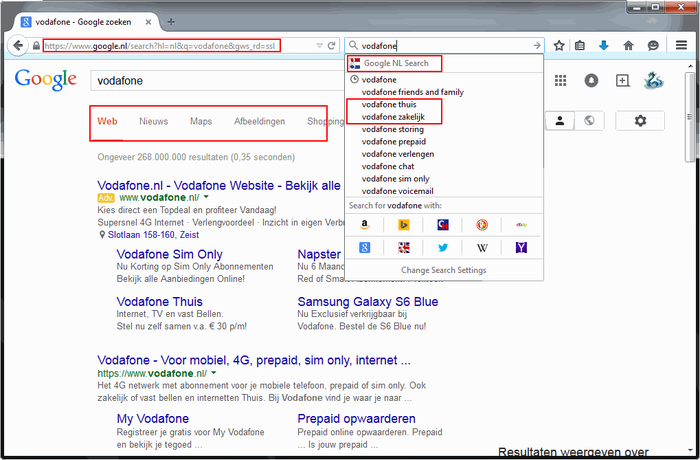This screenshot has width=700, height=460.
Task: Open Change Search Settings
Action: (444, 270)
